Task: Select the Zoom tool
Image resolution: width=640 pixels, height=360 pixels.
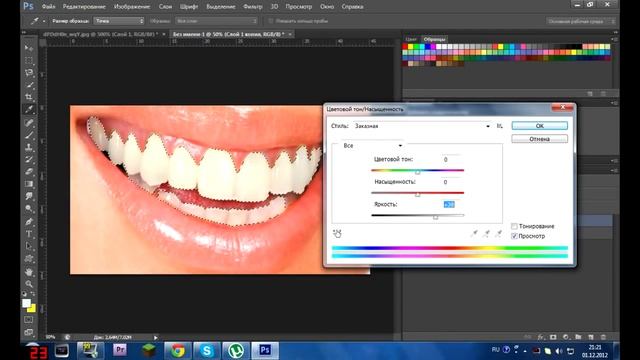Action: pos(29,284)
